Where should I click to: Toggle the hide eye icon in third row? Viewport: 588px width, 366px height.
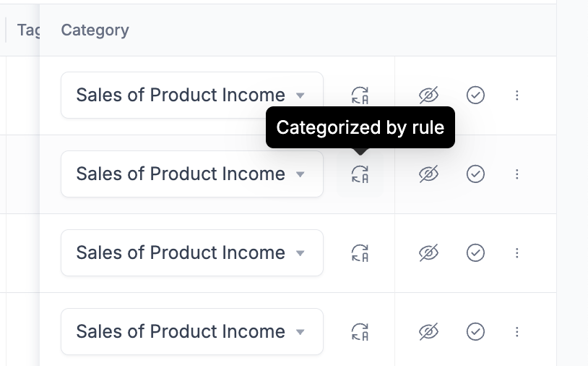[429, 253]
